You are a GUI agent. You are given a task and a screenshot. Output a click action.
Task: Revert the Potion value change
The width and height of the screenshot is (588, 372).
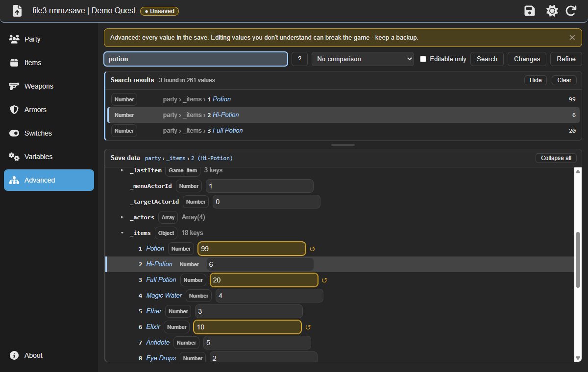[312, 249]
